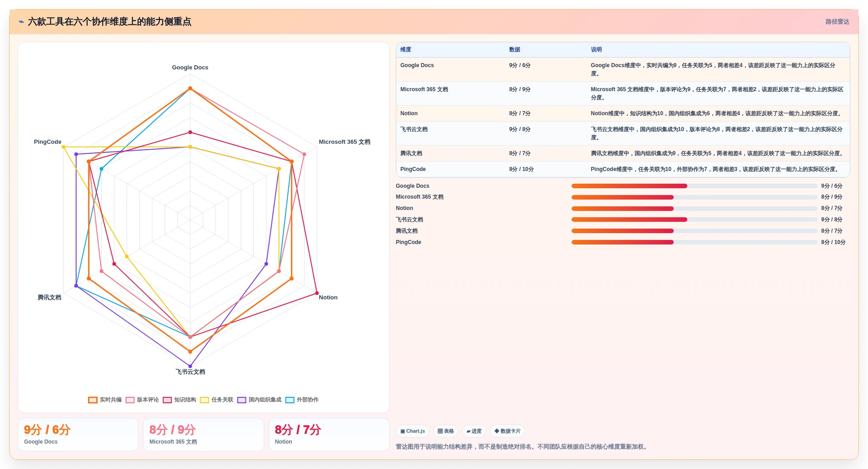The image size is (868, 469).
Task: Click the purple data point at 飞书云文档 vertex
Action: tap(190, 366)
